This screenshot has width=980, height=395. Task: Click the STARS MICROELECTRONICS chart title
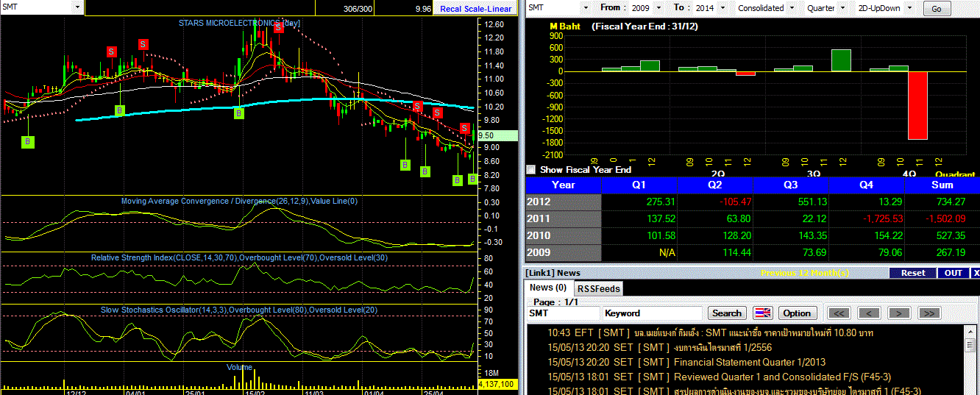pyautogui.click(x=239, y=23)
